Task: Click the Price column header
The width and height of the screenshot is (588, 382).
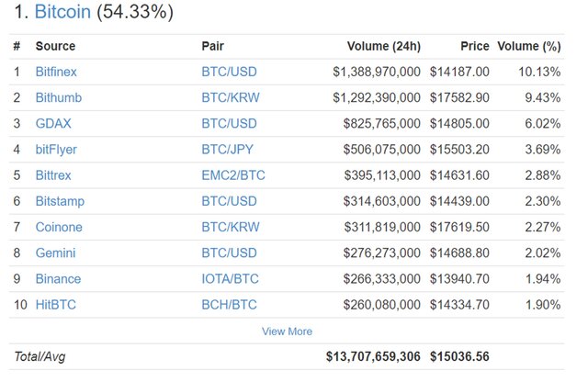Action: pyautogui.click(x=475, y=46)
